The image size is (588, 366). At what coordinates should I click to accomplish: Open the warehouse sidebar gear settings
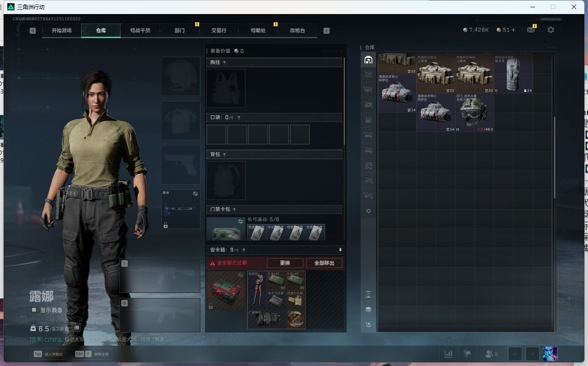(368, 211)
